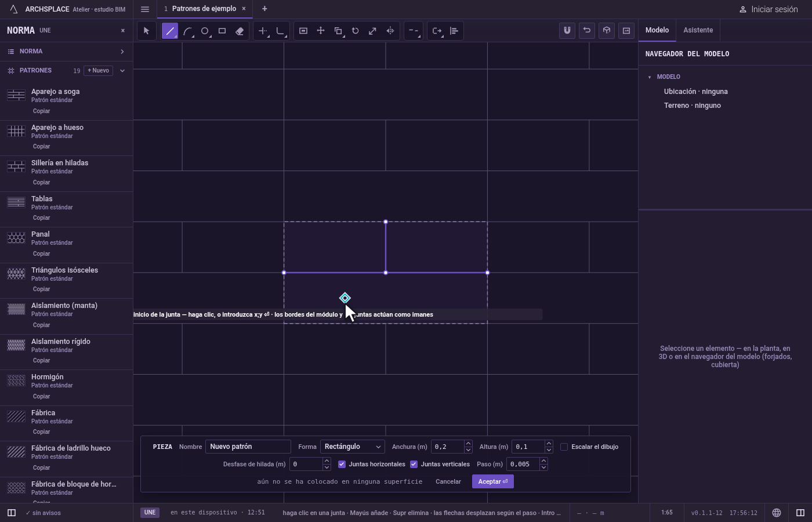Uncheck Juntas verticales checkbox
The image size is (812, 522).
[414, 464]
